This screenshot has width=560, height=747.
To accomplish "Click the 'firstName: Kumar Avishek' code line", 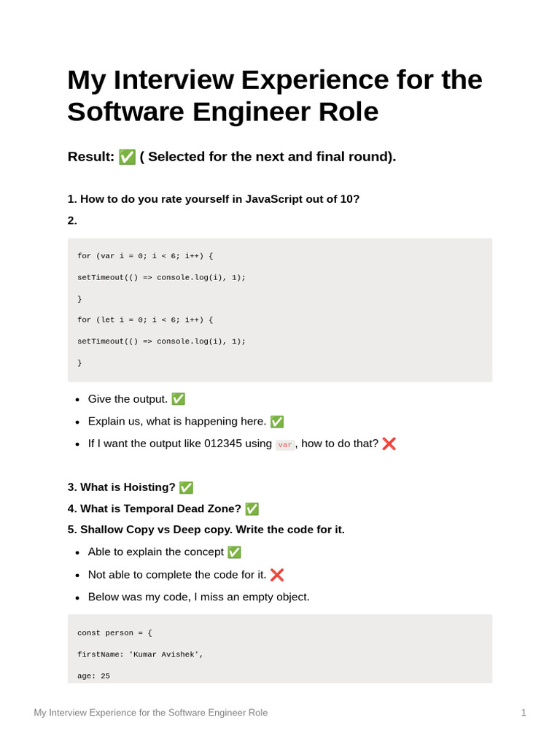I will (x=140, y=654).
